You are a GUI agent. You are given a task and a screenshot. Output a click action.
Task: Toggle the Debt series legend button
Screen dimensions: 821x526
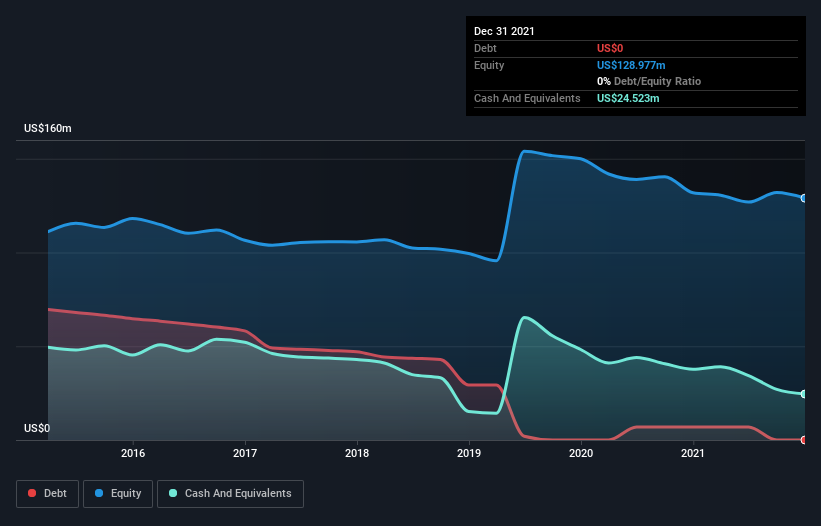48,494
